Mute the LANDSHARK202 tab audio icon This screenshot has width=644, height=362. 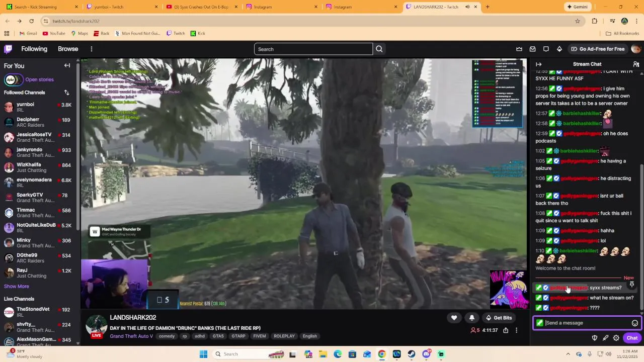(x=467, y=7)
